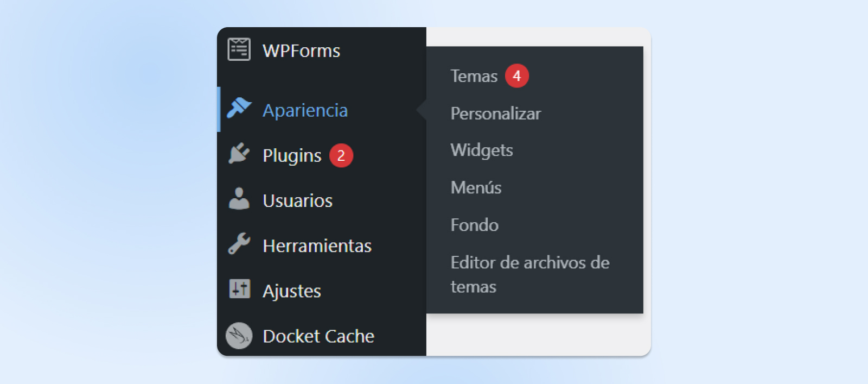868x384 pixels.
Task: Click the WPForms form icon
Action: [x=239, y=49]
